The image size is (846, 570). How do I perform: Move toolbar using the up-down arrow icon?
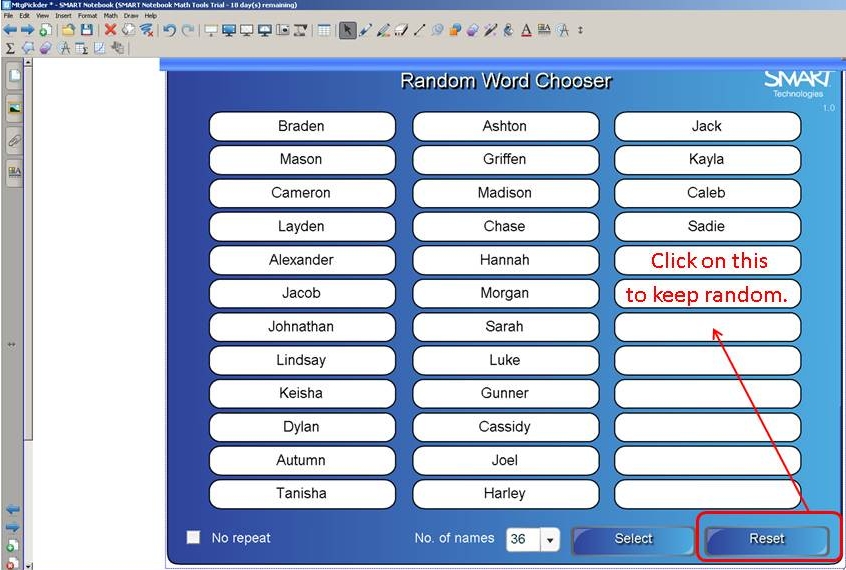(x=581, y=30)
